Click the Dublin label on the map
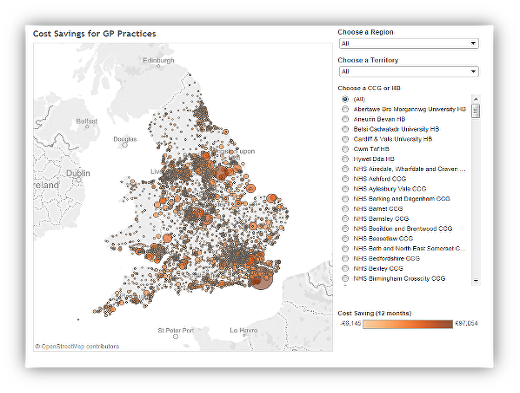Screen dimensions: 520x393 pyautogui.click(x=78, y=173)
